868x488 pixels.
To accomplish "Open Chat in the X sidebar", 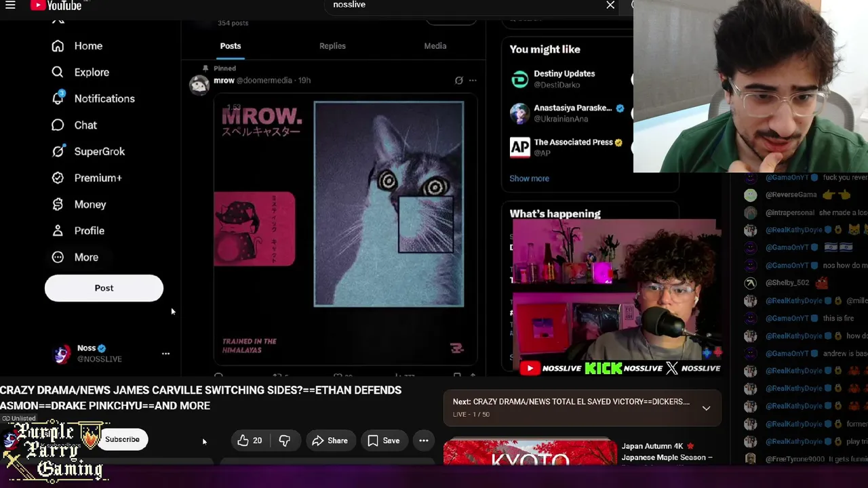I will [75, 125].
